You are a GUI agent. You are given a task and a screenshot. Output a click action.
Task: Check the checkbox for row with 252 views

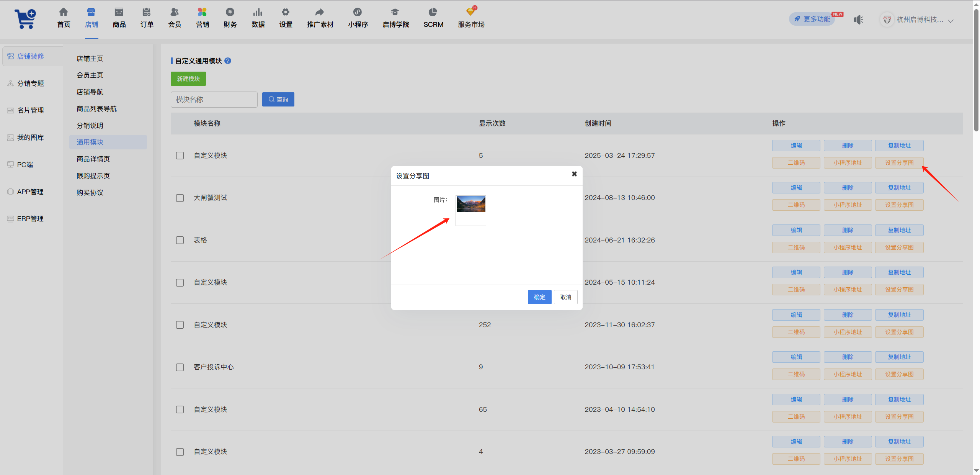click(x=180, y=325)
